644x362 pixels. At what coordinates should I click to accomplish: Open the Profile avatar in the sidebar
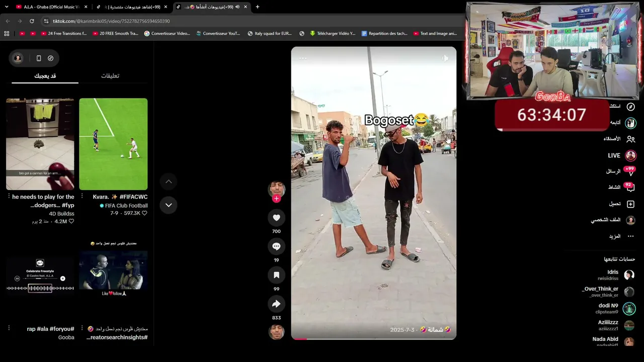click(630, 220)
